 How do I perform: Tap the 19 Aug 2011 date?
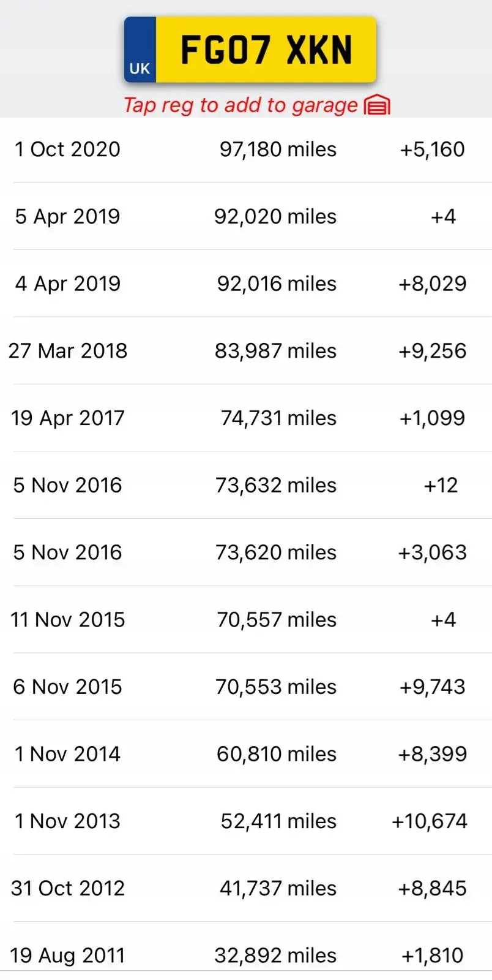pyautogui.click(x=67, y=956)
